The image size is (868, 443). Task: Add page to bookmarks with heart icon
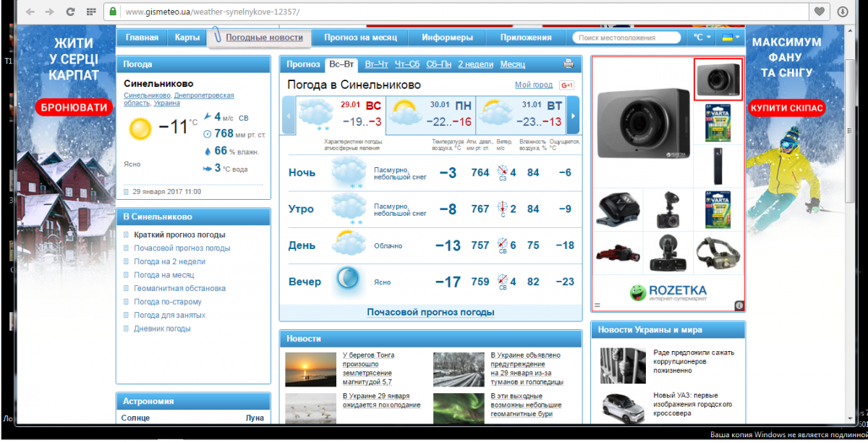point(819,12)
